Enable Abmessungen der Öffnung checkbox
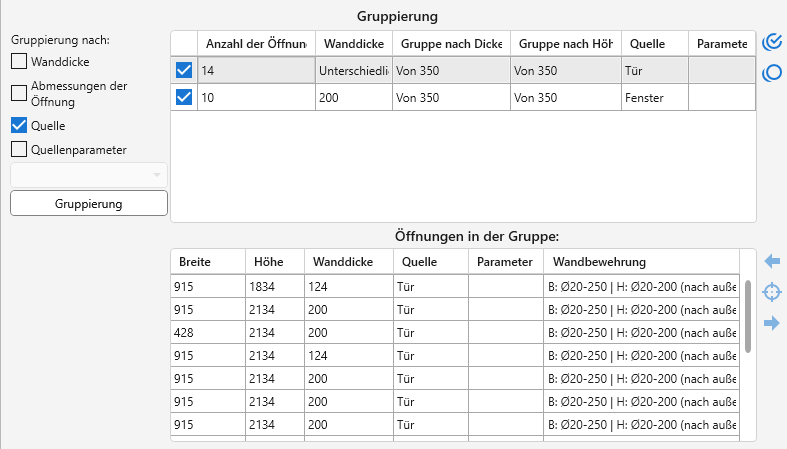 pos(19,93)
